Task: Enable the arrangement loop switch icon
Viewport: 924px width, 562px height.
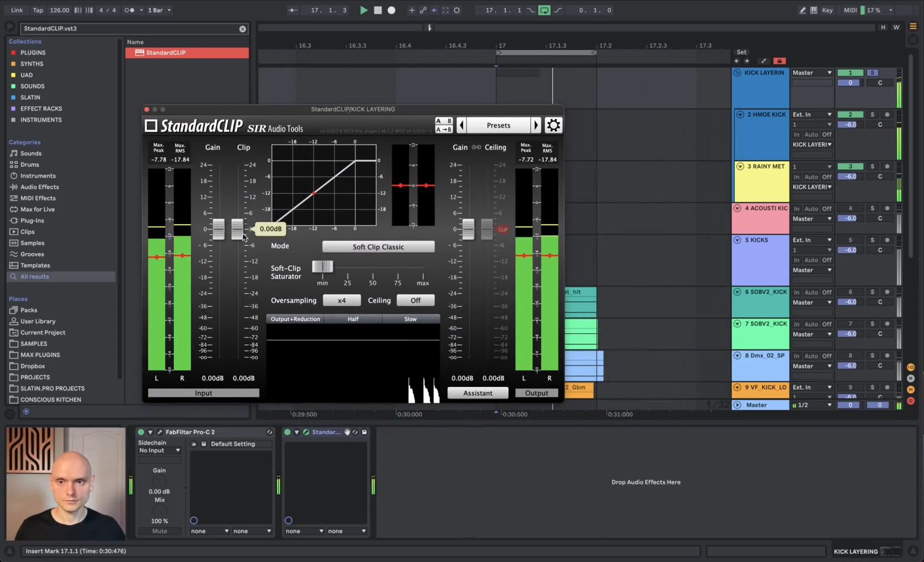Action: (544, 10)
